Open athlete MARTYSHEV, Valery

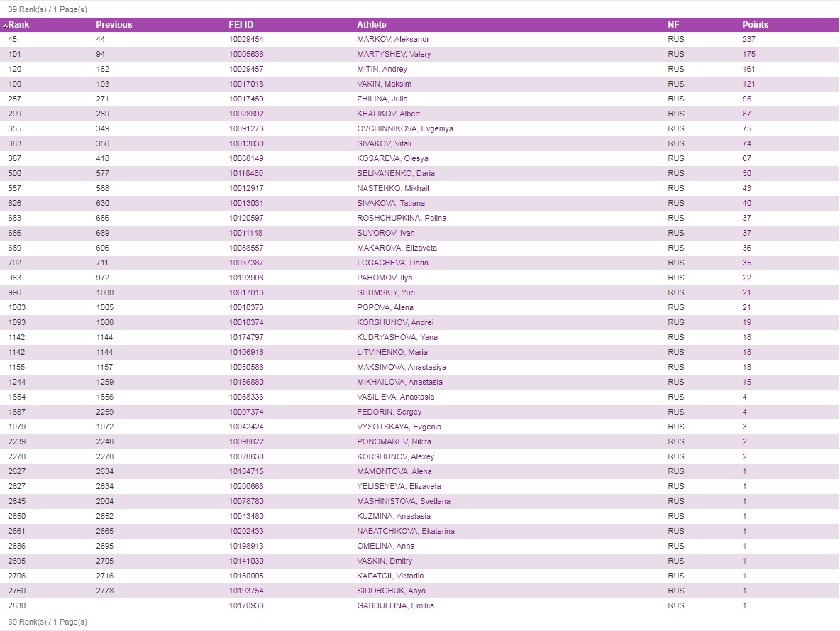pos(394,54)
